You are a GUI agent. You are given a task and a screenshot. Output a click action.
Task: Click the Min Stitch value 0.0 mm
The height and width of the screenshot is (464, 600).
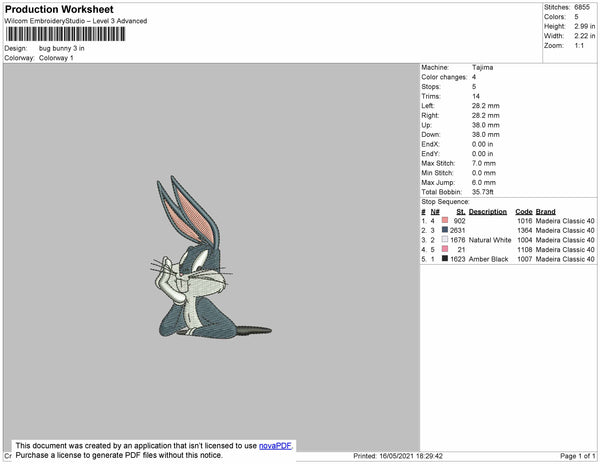pos(484,173)
